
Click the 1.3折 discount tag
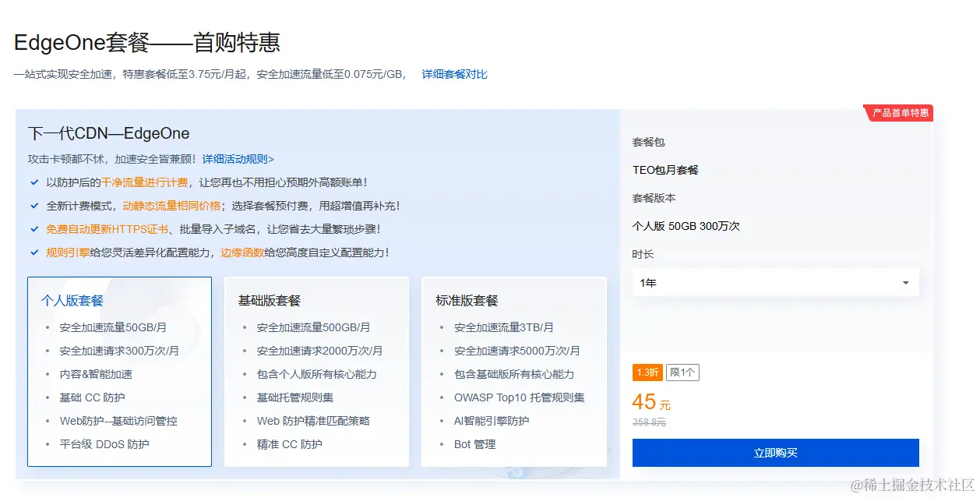[x=647, y=373]
